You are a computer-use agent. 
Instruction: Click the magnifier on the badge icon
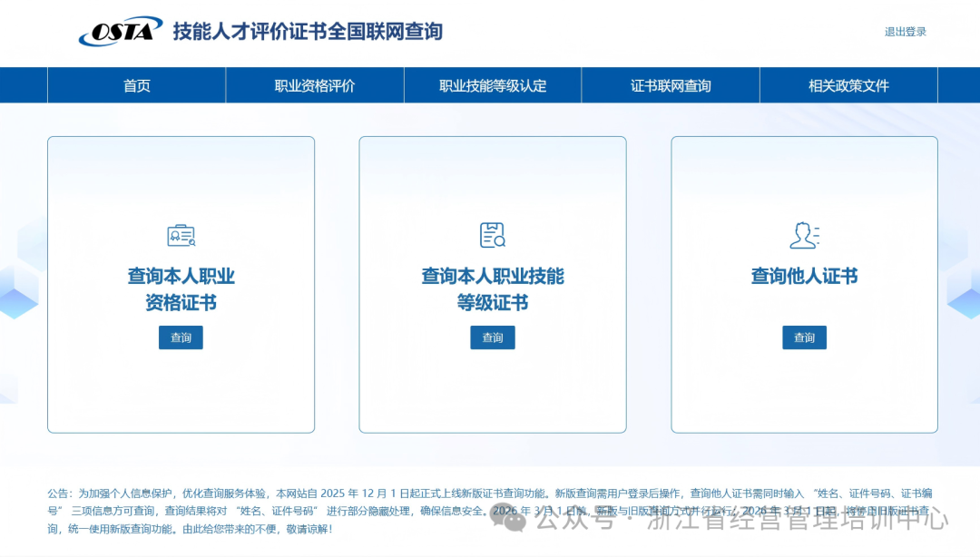(x=191, y=243)
